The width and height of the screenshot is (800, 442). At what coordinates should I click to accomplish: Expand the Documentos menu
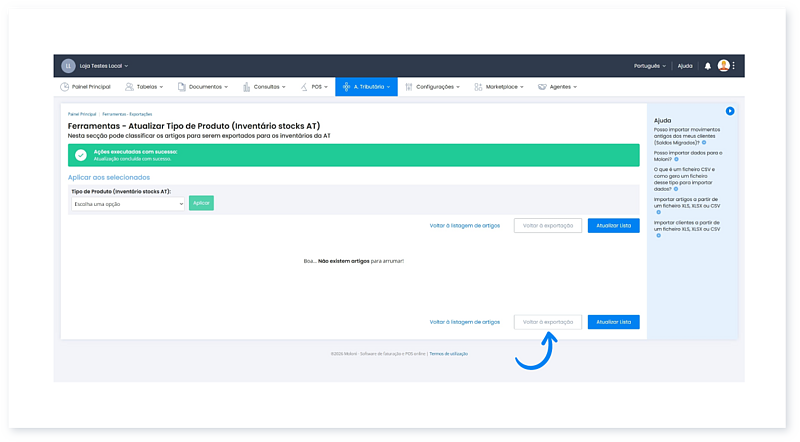pyautogui.click(x=208, y=87)
